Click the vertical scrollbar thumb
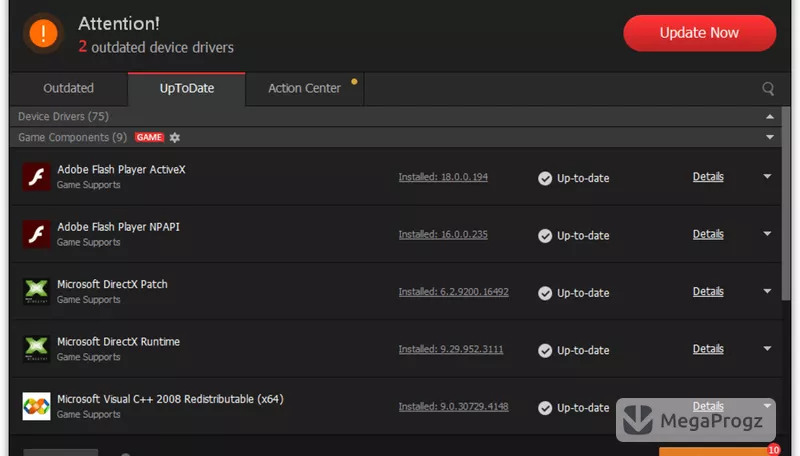Viewport: 800px width, 456px height. point(786,204)
